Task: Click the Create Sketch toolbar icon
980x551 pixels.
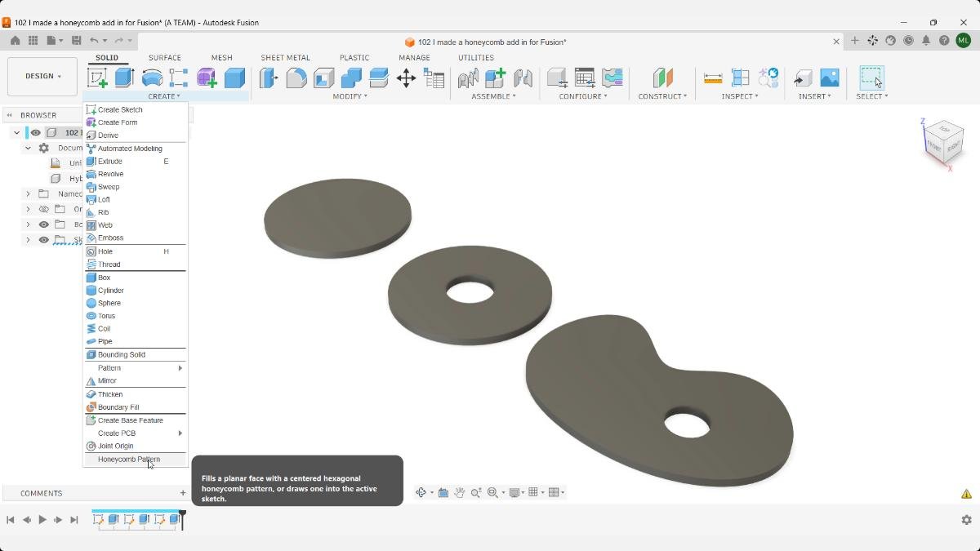Action: pos(97,78)
